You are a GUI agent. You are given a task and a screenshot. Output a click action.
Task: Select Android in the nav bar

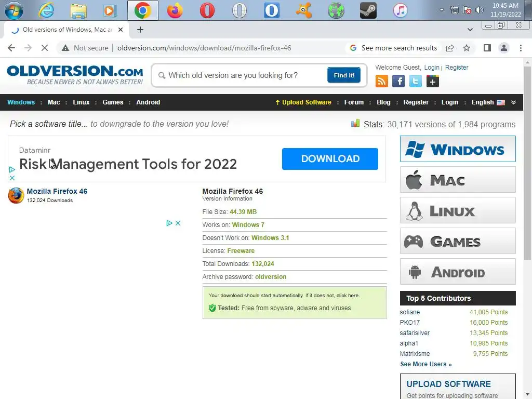pos(148,102)
